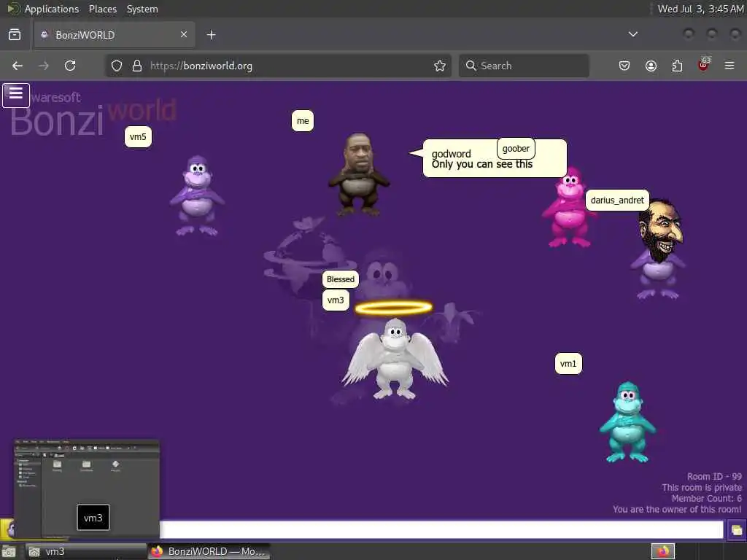The height and width of the screenshot is (560, 747).
Task: Save page to Pocket
Action: (624, 66)
